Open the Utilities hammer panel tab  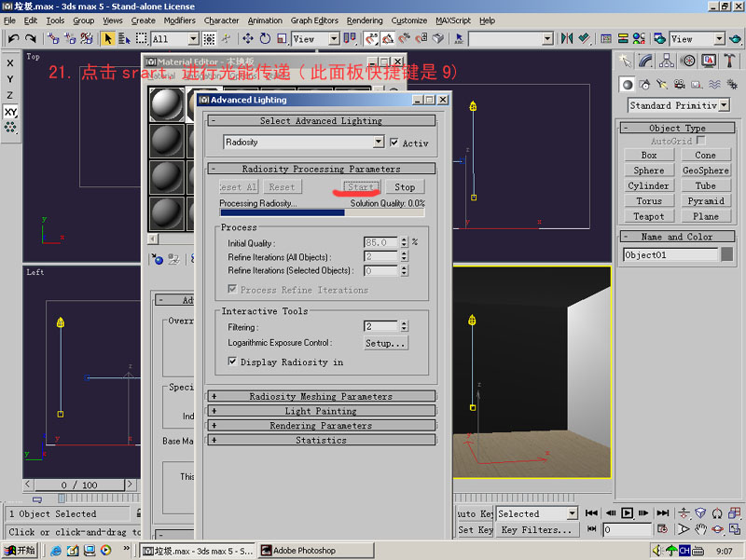click(x=729, y=61)
